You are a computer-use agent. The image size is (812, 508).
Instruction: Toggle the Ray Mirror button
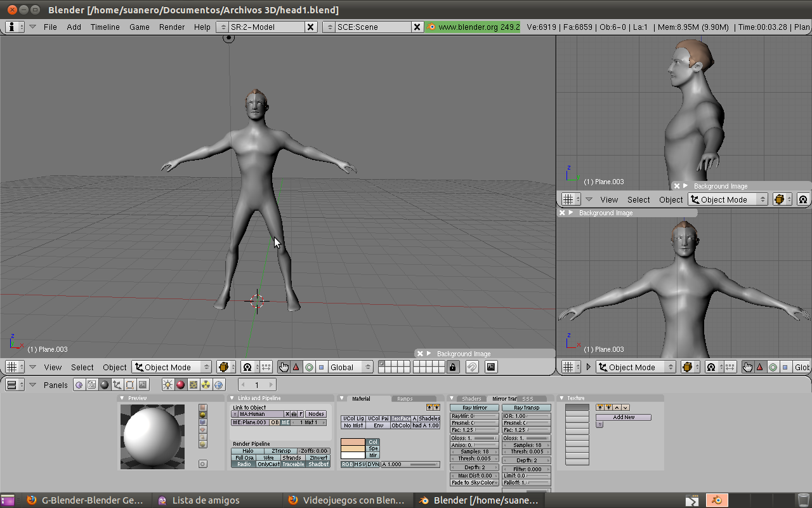475,408
